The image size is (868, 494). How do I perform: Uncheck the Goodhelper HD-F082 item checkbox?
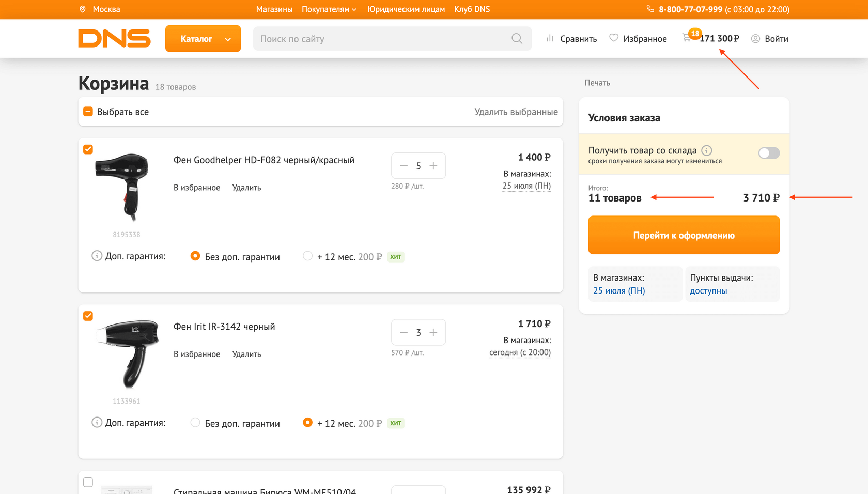(x=88, y=149)
